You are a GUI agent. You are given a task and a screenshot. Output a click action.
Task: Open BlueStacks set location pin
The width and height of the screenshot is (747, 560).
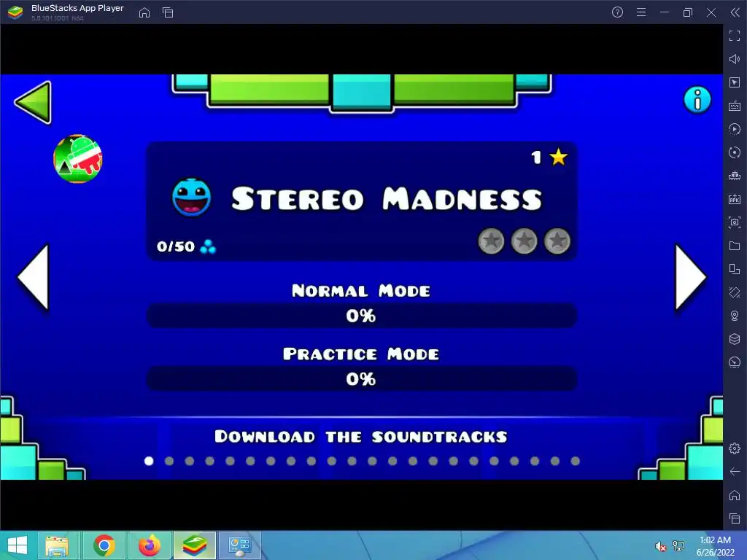[x=735, y=316]
